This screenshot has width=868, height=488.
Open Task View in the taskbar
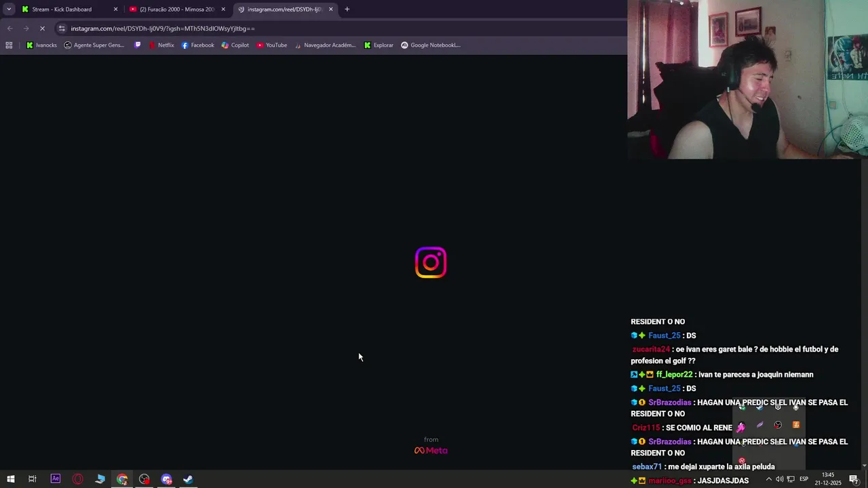[x=32, y=479]
